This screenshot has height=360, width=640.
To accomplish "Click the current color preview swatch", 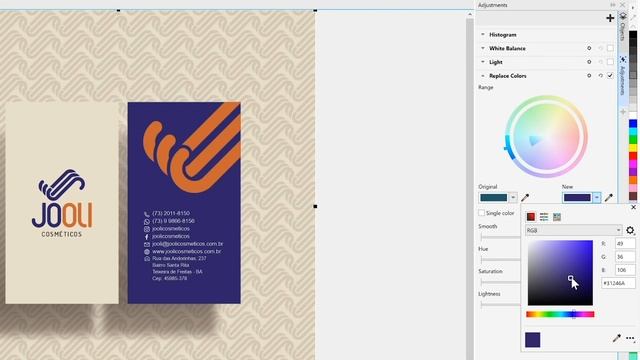I will click(533, 340).
